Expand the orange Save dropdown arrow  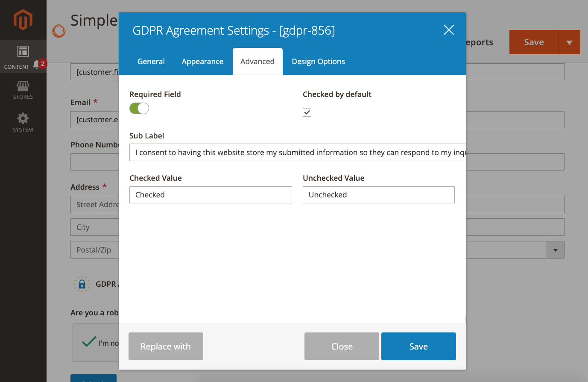click(569, 42)
